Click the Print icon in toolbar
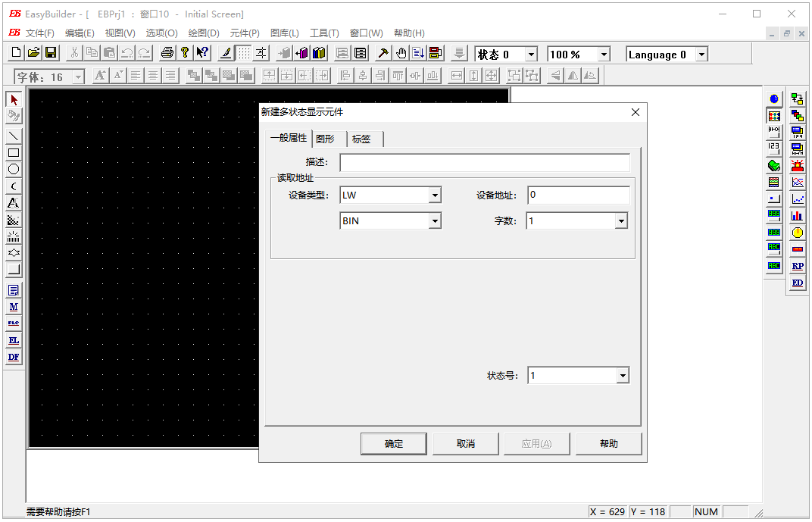 tap(167, 53)
